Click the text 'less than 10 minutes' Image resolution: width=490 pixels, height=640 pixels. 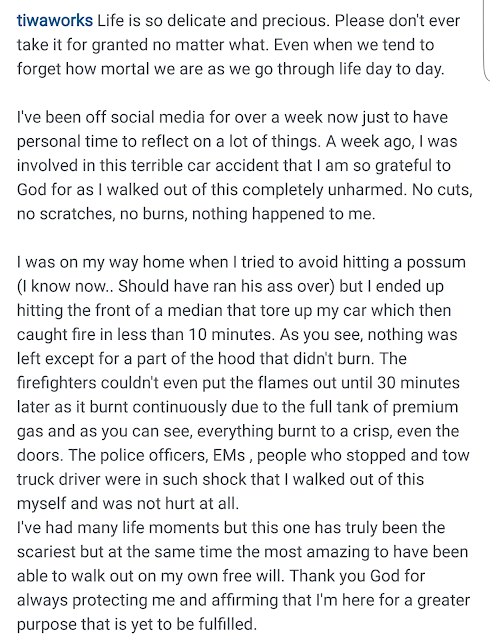tap(194, 335)
